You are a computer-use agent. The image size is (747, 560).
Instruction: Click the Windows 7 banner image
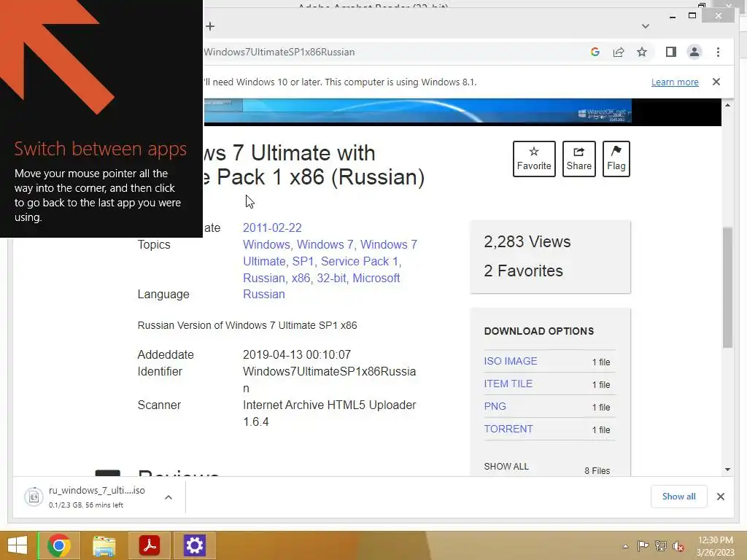(x=417, y=112)
